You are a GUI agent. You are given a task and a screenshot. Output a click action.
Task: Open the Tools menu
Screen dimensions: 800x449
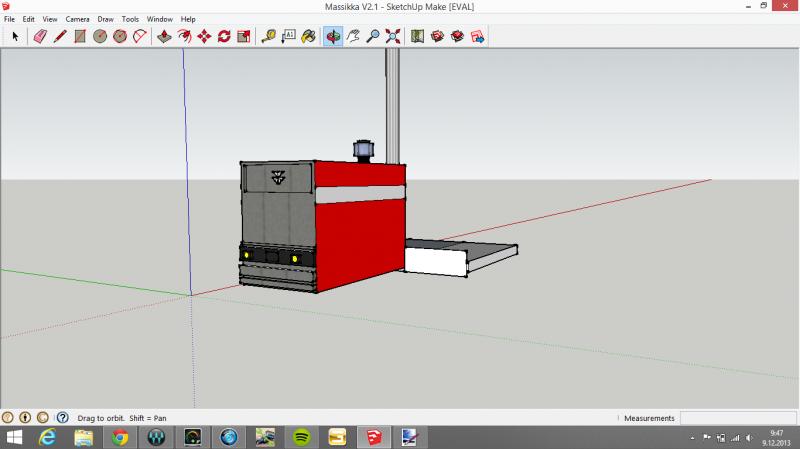130,19
